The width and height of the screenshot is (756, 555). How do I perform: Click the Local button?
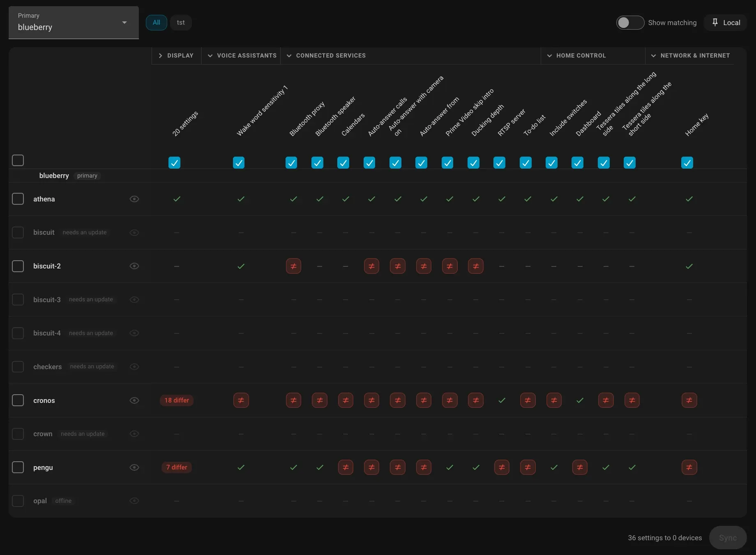[726, 23]
